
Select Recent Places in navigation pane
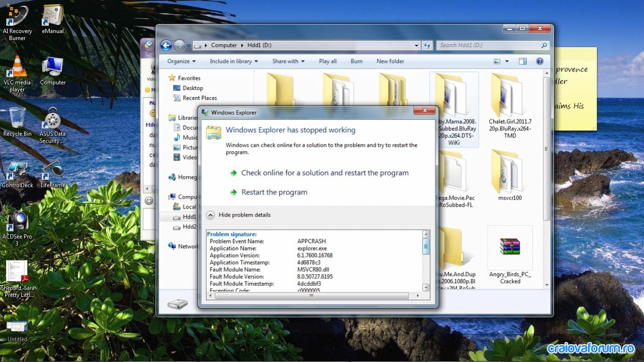(x=195, y=98)
